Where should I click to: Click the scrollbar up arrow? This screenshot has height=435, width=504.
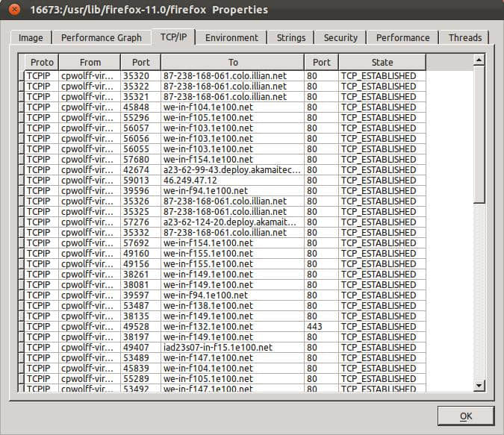479,60
